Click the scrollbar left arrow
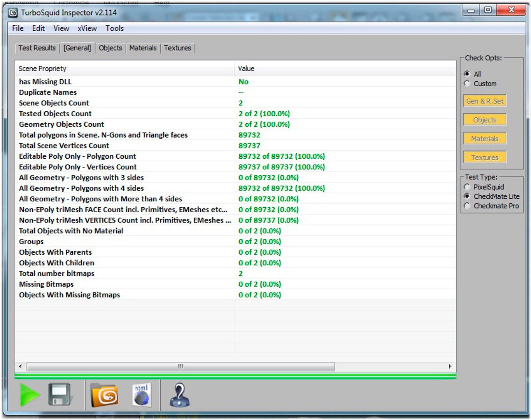This screenshot has height=420, width=531. (20, 366)
